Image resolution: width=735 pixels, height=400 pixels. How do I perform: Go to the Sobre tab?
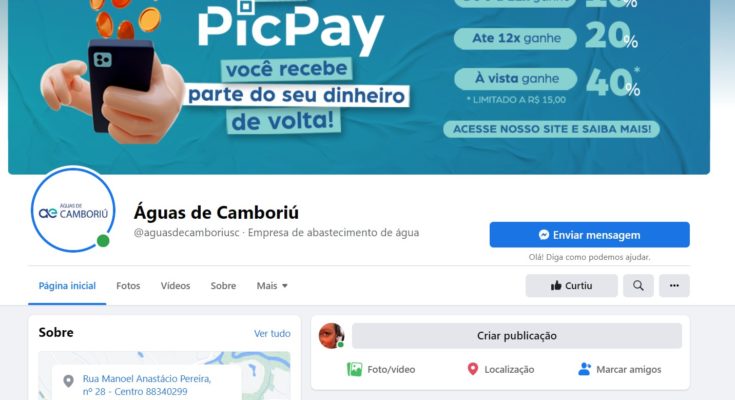tap(223, 286)
